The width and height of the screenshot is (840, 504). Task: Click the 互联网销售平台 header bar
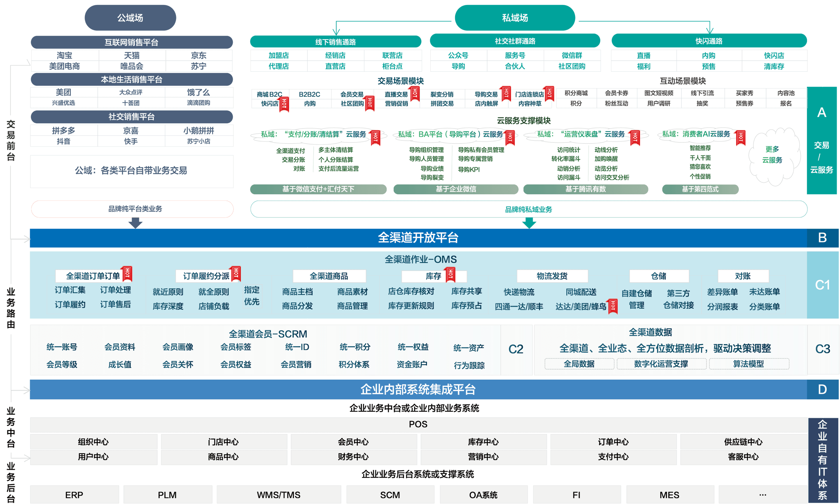132,42
